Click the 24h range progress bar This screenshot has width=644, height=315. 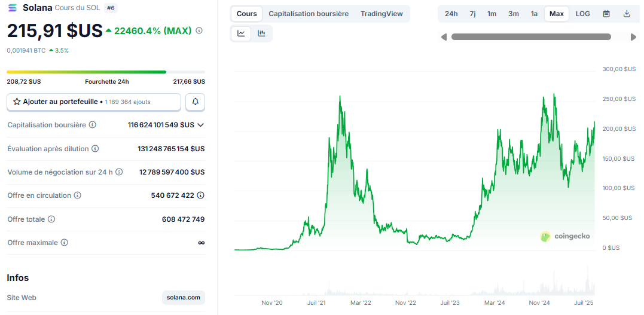pyautogui.click(x=106, y=72)
